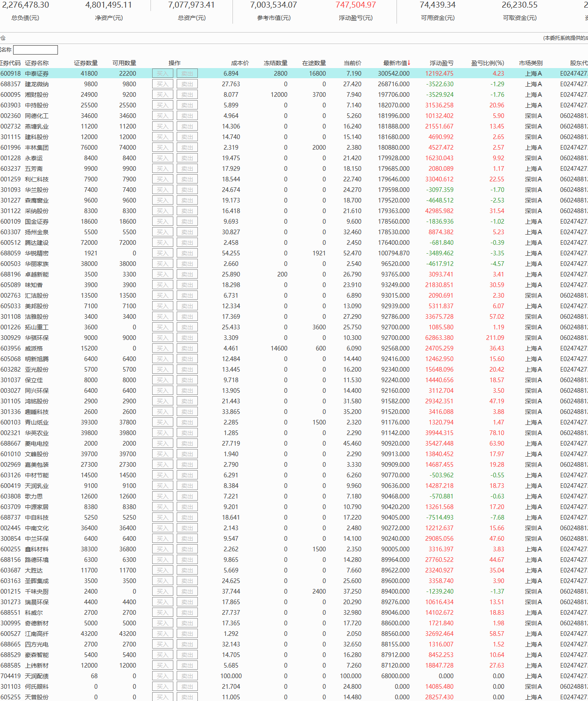The image size is (588, 701).
Task: Select the 中源家居 stock name
Action: coord(37,507)
